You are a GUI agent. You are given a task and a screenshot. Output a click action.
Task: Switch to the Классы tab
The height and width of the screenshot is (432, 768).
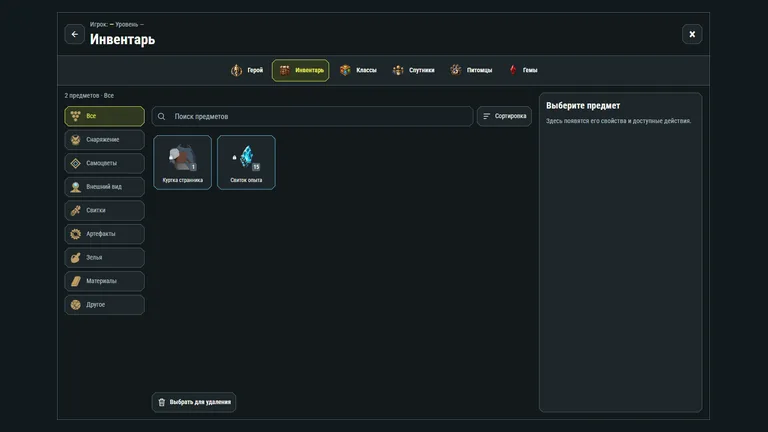[358, 70]
